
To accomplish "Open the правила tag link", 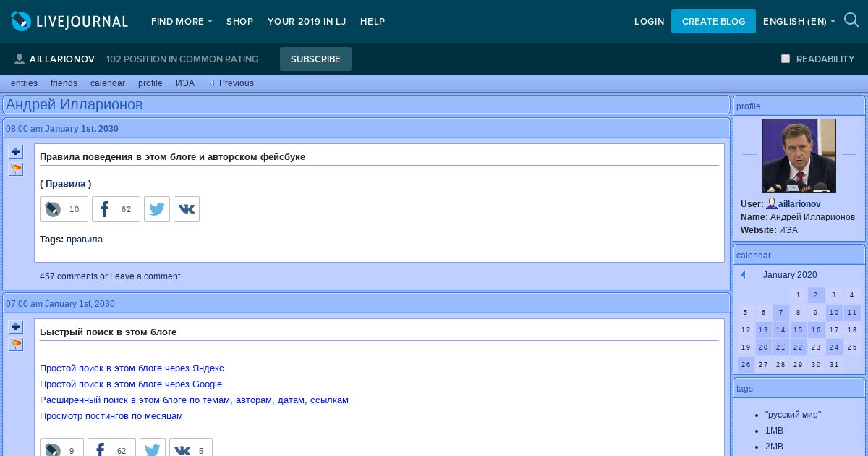I will pyautogui.click(x=85, y=240).
